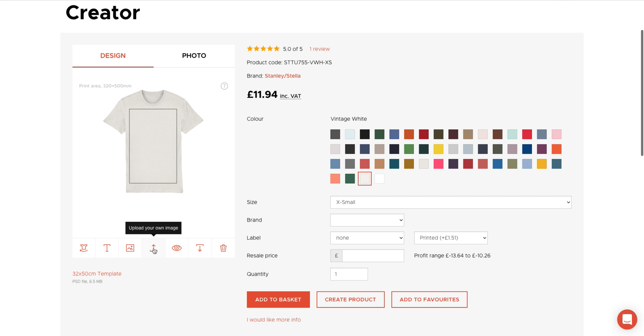Toggle the preview eye icon
This screenshot has height=336, width=644.
pos(177,248)
